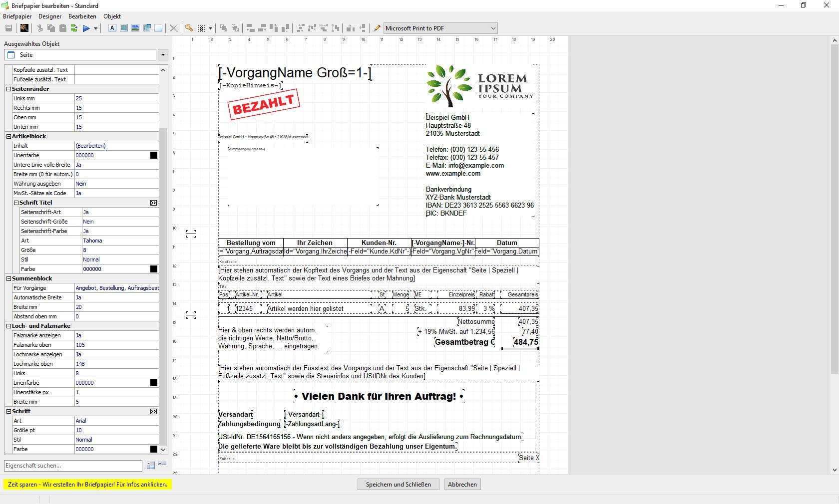This screenshot has height=504, width=839.
Task: Insert a text block object icon
Action: [124, 28]
